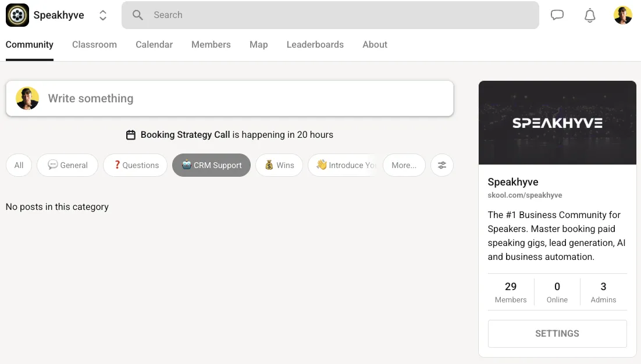Viewport: 641px width, 364px height.
Task: Expand the community switcher chevrons
Action: pos(103,15)
